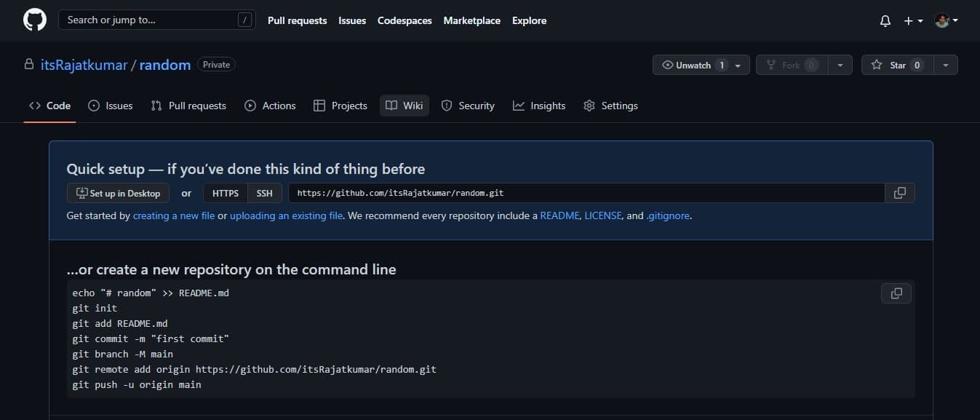Select the create a new repository heading

coord(231,269)
